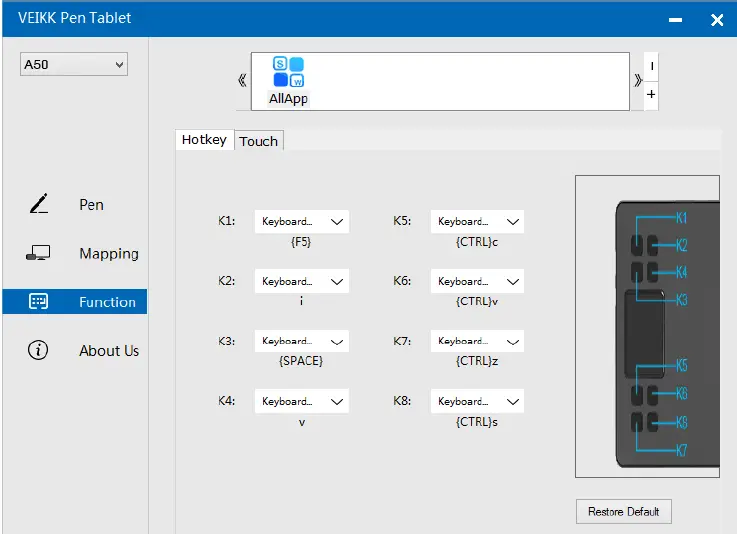Switch to the Touch tab
This screenshot has height=534, width=737.
tap(259, 141)
